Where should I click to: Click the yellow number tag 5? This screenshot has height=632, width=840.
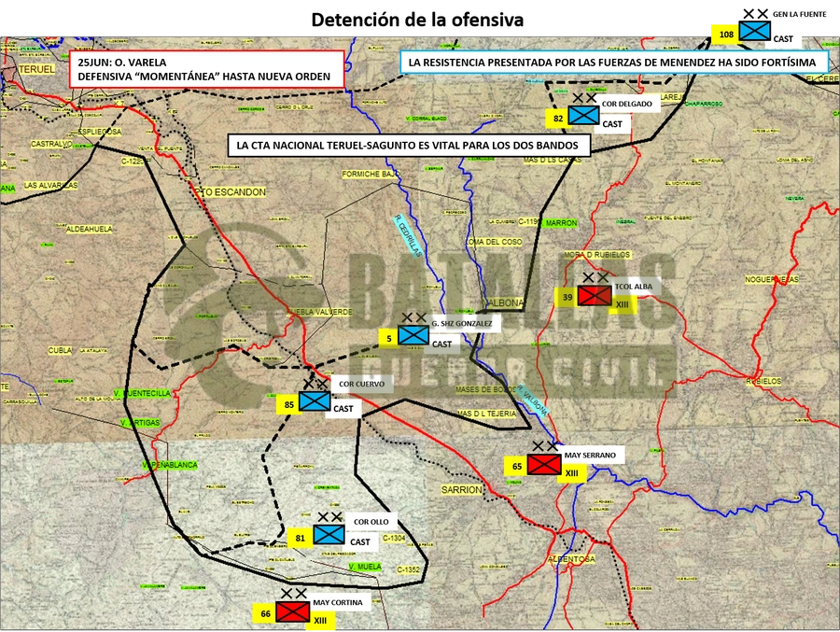(389, 338)
